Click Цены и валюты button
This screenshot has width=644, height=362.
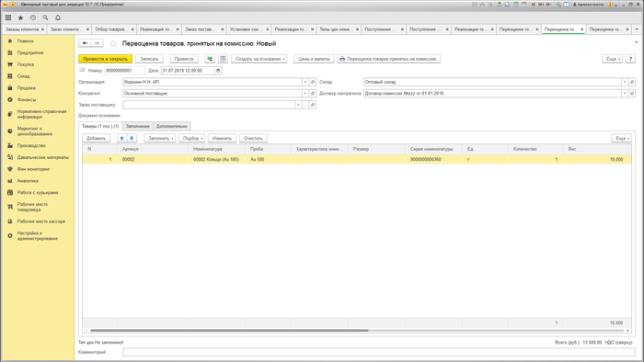[x=314, y=59]
